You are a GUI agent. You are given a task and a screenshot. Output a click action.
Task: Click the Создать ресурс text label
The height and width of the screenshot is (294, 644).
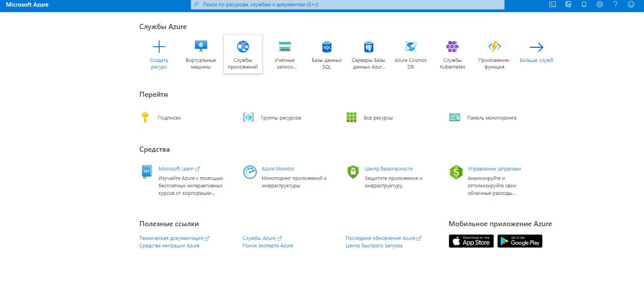159,63
